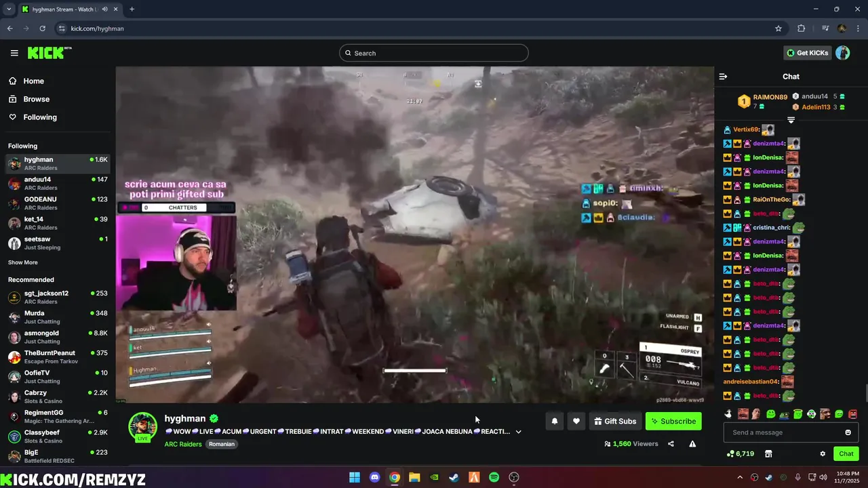Open the channel points shop icon

click(x=768, y=454)
